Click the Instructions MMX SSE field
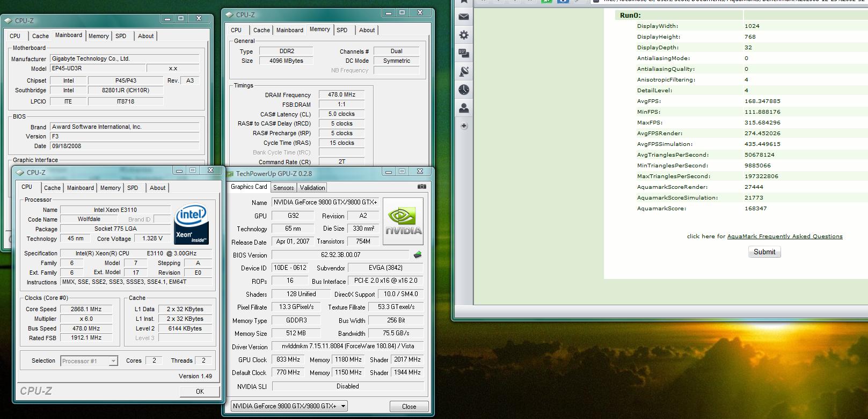Screen dimensions: 868x419 [136, 282]
